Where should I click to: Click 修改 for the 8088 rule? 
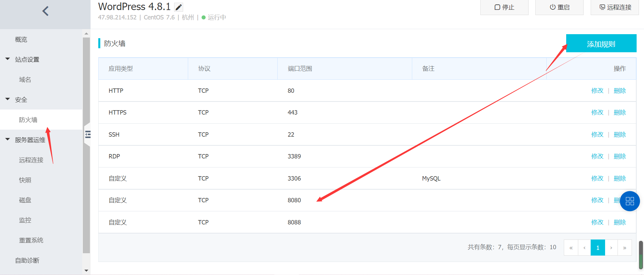597,222
